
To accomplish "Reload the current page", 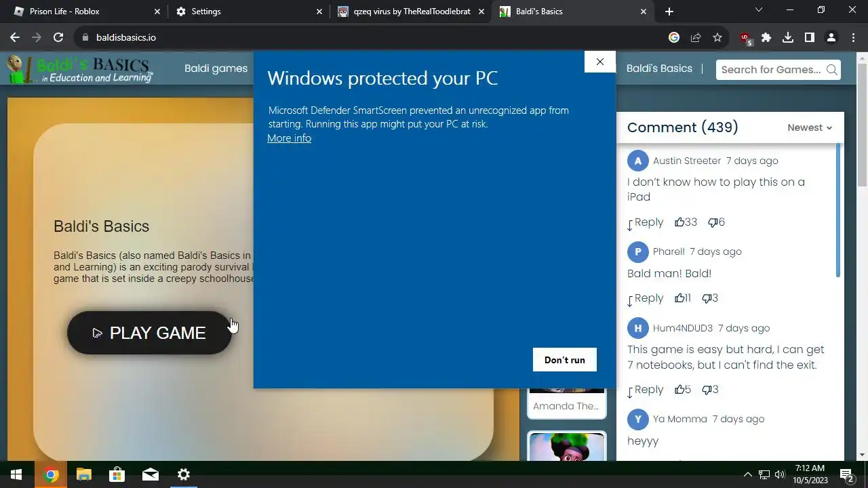I will pos(58,37).
